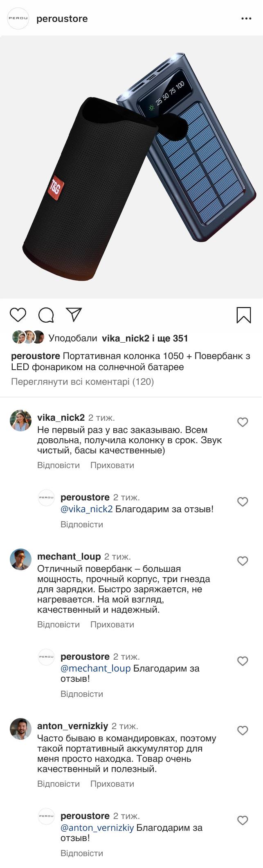Like peroustore's reply to anton_vernizkiy
Image resolution: width=263 pixels, height=868 pixels.
tap(243, 820)
